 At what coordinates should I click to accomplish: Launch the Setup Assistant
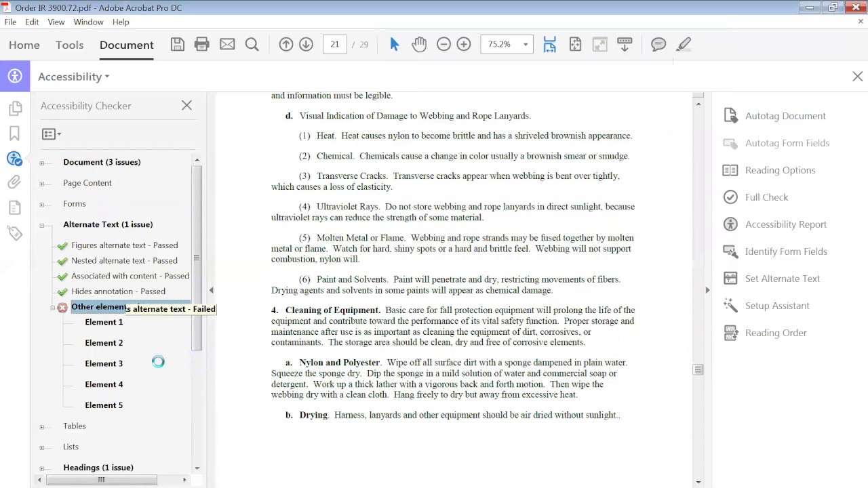click(766, 306)
